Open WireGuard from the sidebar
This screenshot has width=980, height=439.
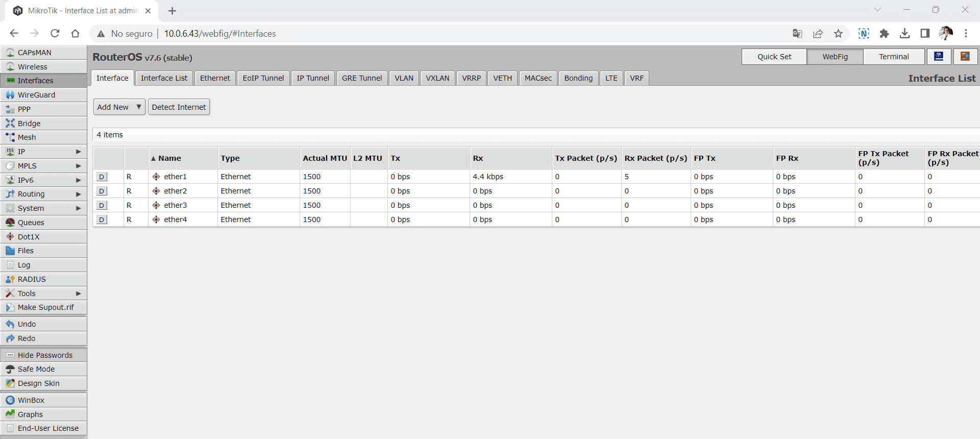point(43,95)
